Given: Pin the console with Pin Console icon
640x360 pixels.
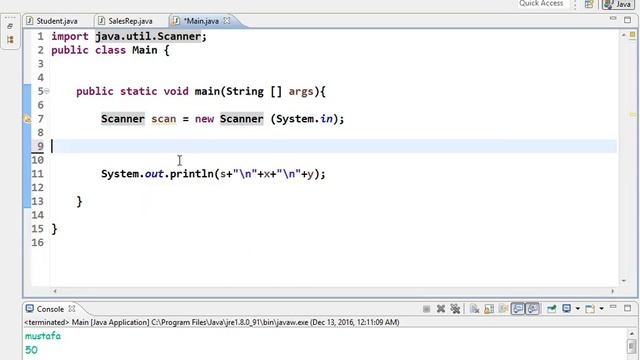Looking at the screenshot, I should pos(551,309).
